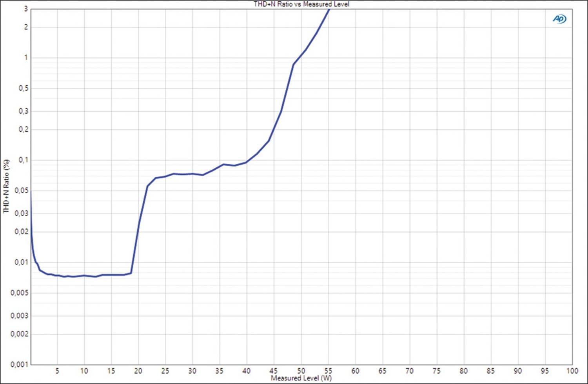Click the y-axis tick value 0,3

point(24,111)
